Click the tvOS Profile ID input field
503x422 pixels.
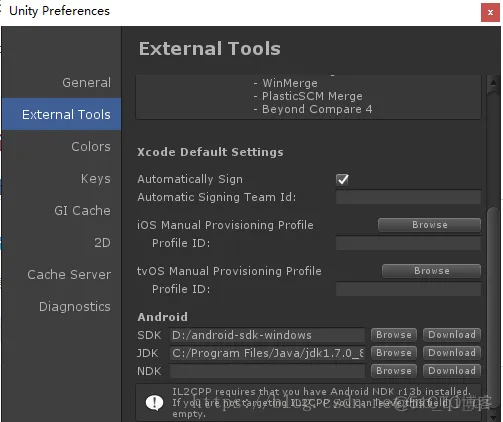[408, 289]
